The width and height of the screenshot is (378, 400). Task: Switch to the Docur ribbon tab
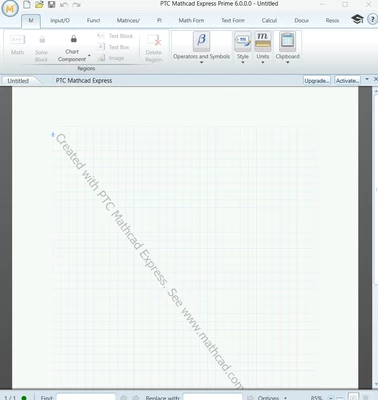[x=301, y=21]
